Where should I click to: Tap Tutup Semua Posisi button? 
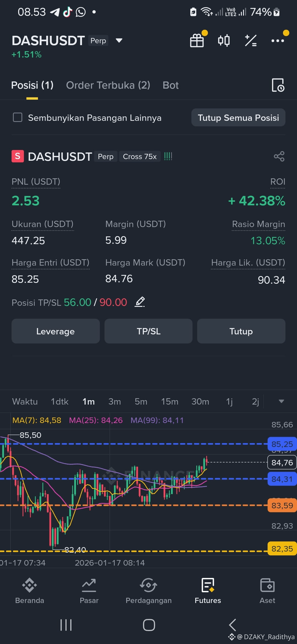[238, 118]
